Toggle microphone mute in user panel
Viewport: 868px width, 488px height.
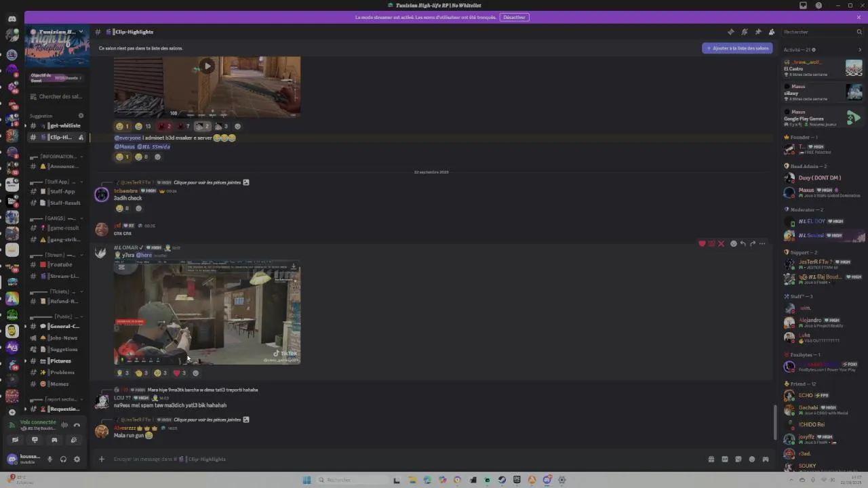50,459
